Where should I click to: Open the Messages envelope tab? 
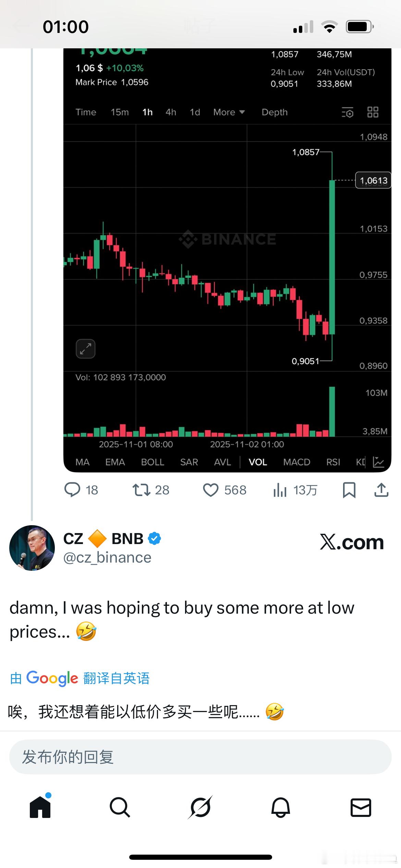pyautogui.click(x=361, y=807)
